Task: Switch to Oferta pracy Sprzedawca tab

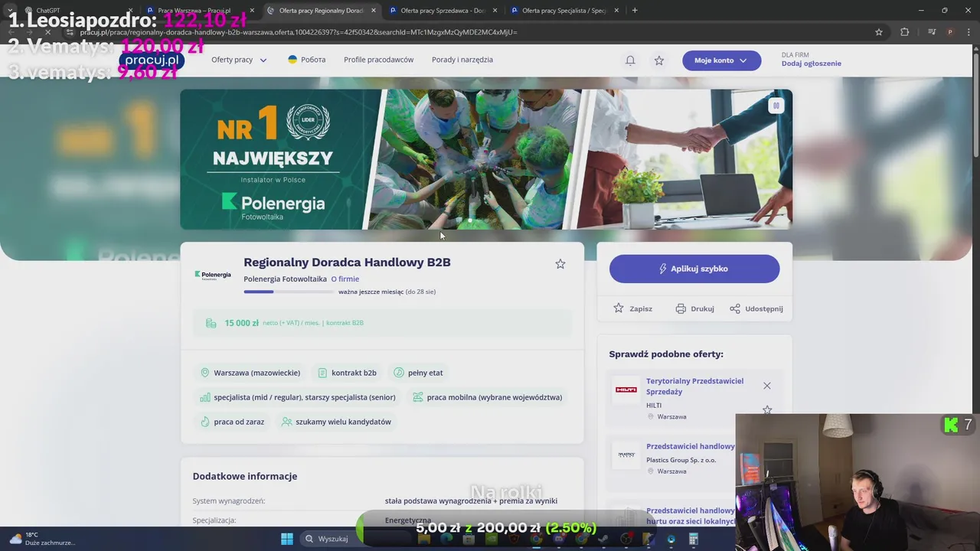Action: (443, 11)
